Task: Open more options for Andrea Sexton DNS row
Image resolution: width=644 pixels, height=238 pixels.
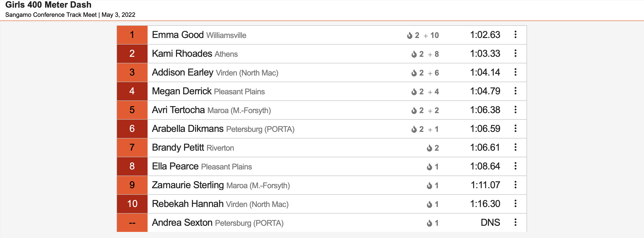Action: tap(515, 222)
